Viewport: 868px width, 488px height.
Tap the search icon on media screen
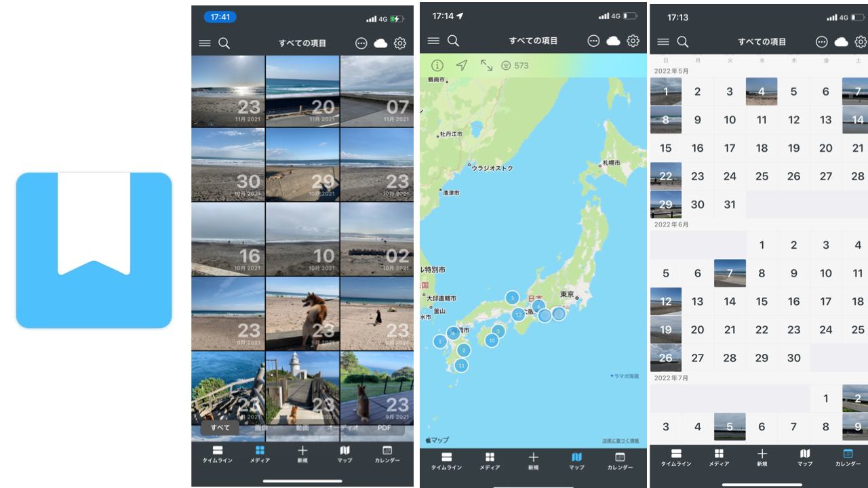click(224, 43)
